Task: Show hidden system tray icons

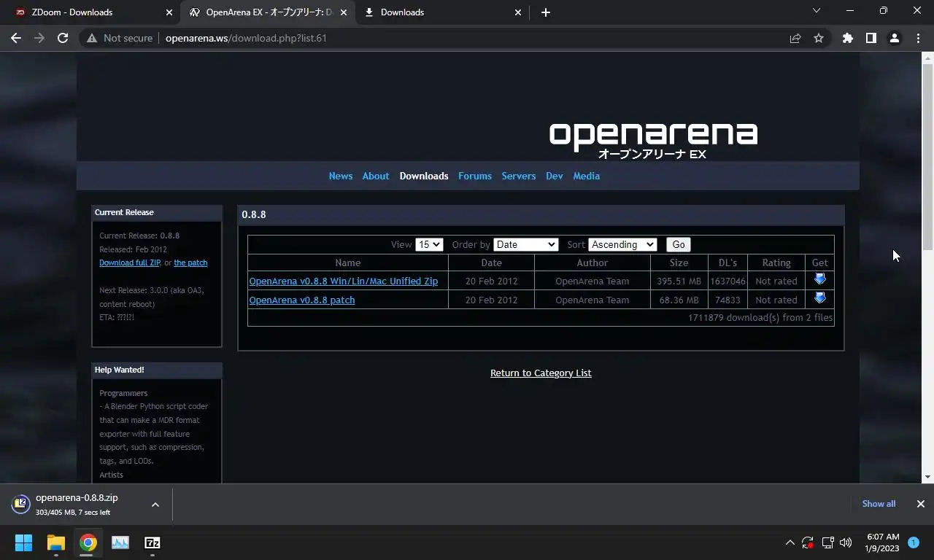Action: pos(790,542)
